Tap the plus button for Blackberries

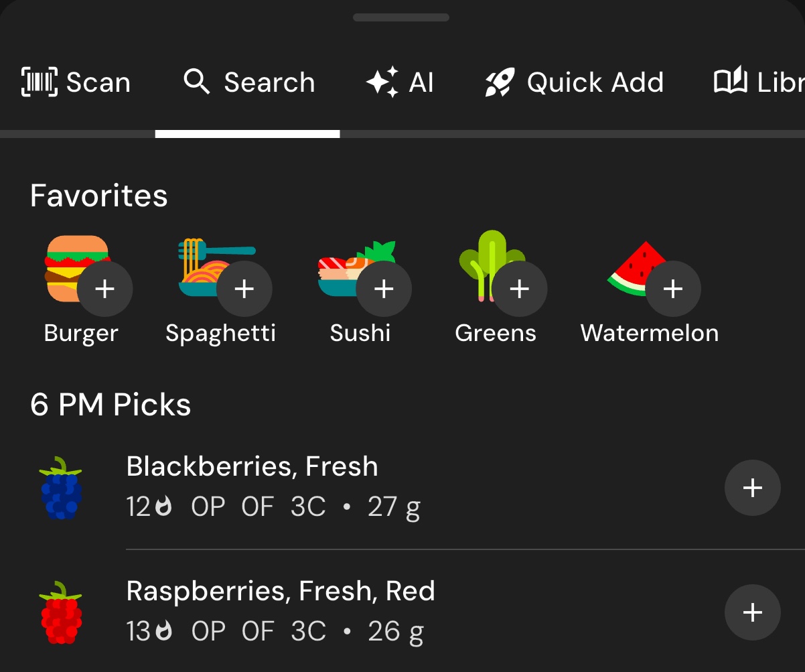point(753,488)
